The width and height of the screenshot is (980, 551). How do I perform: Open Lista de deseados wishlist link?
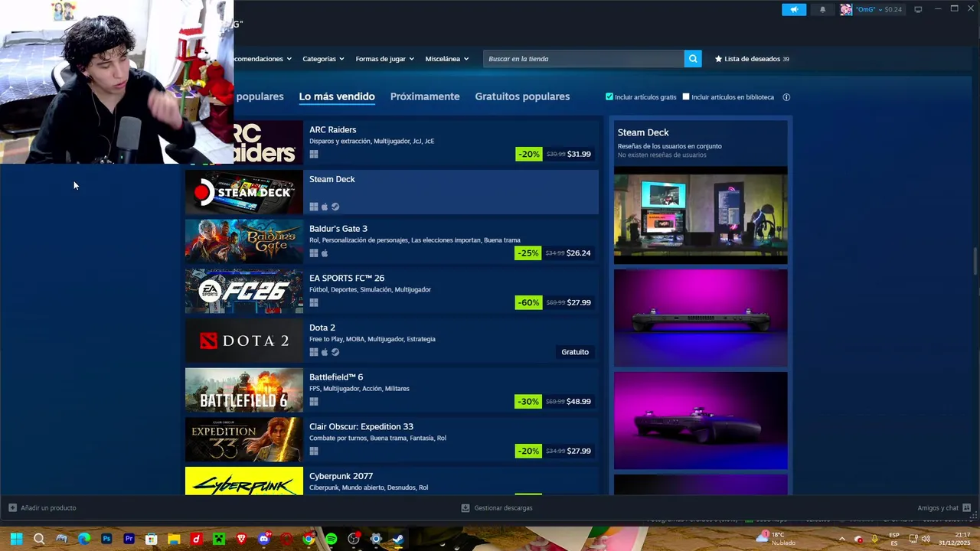pyautogui.click(x=752, y=59)
